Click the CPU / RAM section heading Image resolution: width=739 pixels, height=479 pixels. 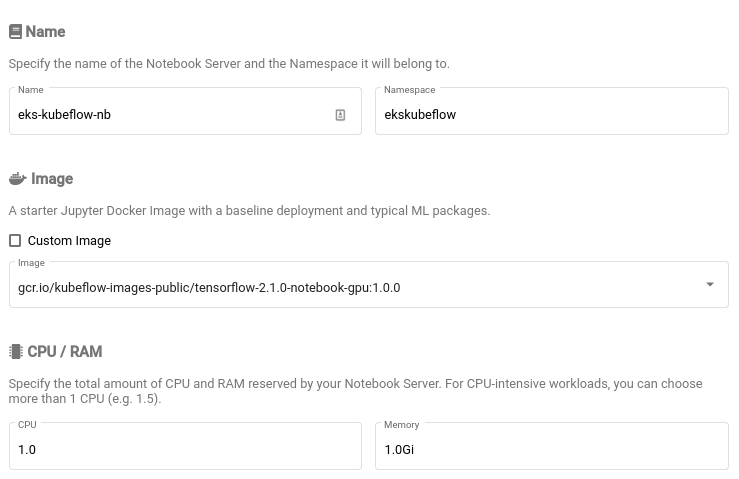(x=65, y=352)
